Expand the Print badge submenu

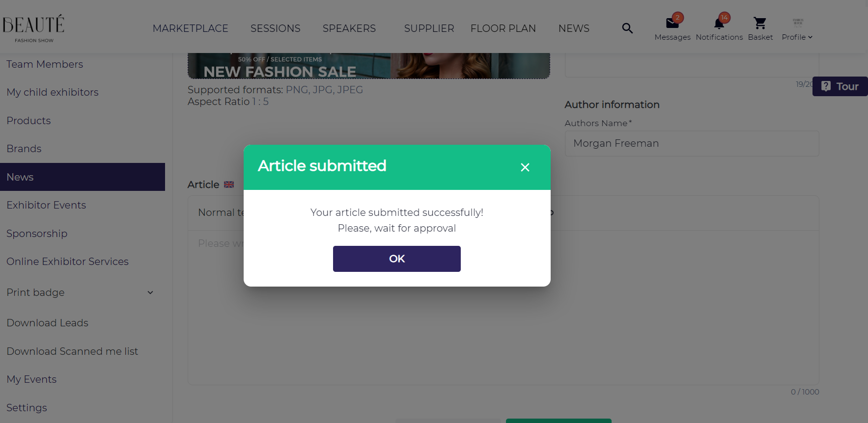point(150,292)
